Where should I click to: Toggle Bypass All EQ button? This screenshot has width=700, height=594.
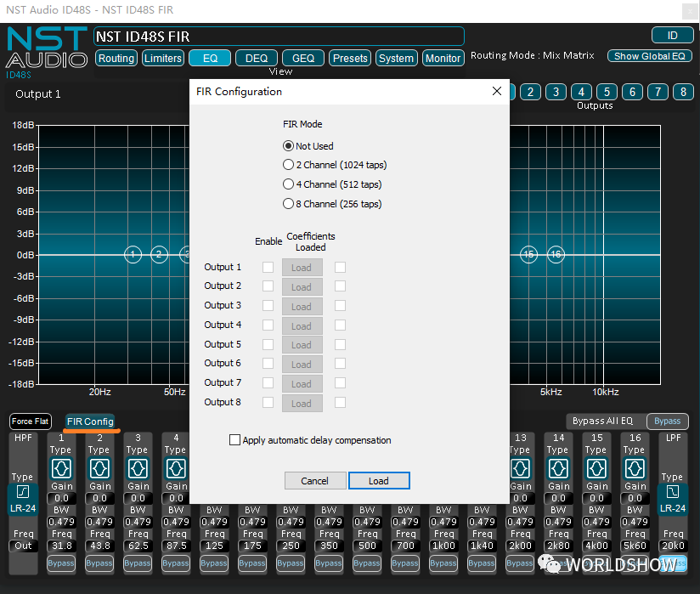click(668, 421)
